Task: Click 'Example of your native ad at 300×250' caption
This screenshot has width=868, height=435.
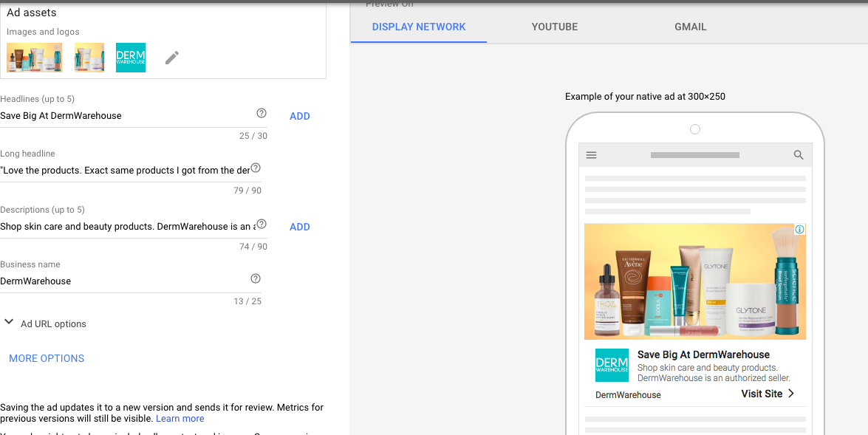Action: coord(645,97)
